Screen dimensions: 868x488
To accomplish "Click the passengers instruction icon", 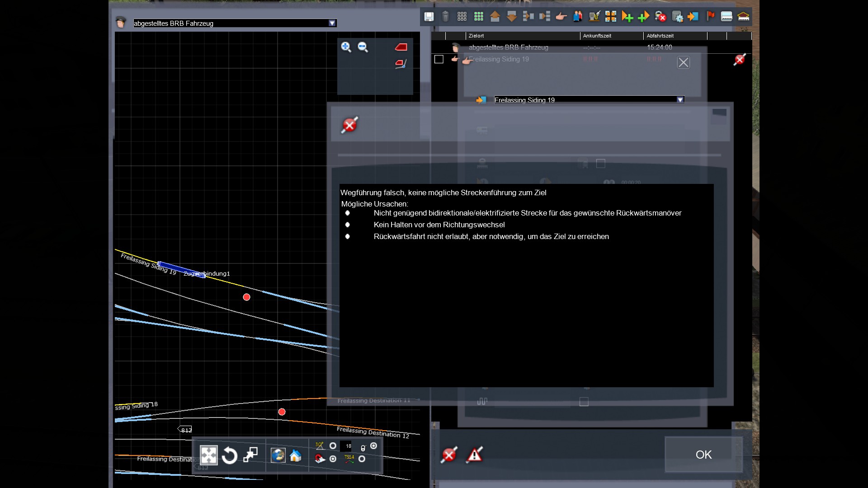I will pyautogui.click(x=577, y=17).
